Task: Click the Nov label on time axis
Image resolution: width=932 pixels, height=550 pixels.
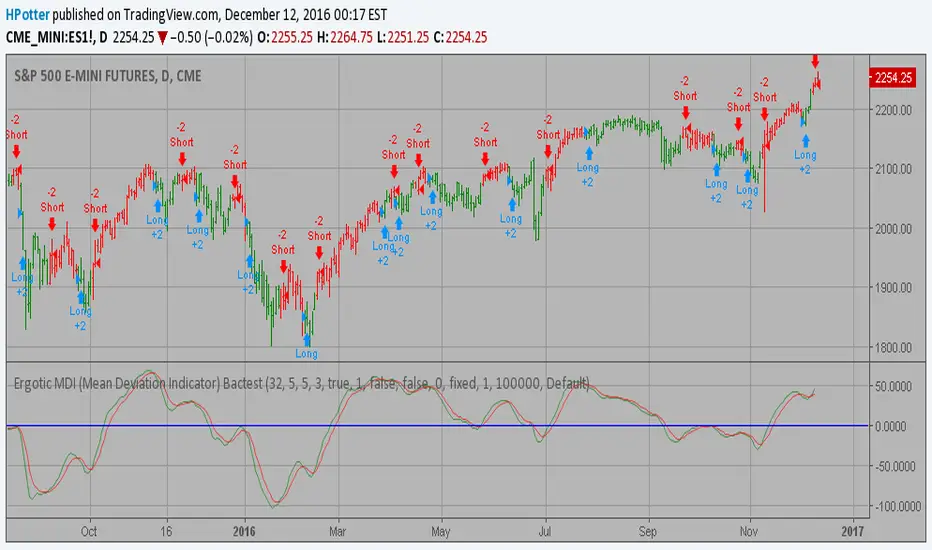Action: [x=749, y=531]
